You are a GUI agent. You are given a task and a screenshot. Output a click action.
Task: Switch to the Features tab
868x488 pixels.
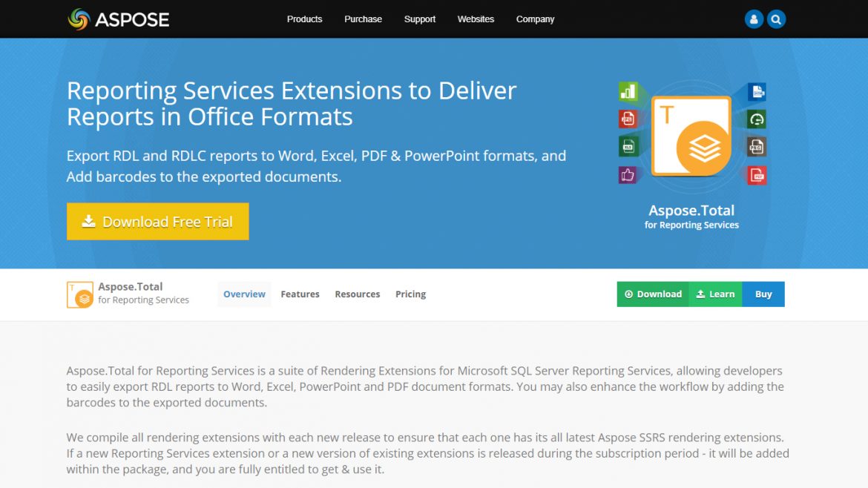coord(300,294)
